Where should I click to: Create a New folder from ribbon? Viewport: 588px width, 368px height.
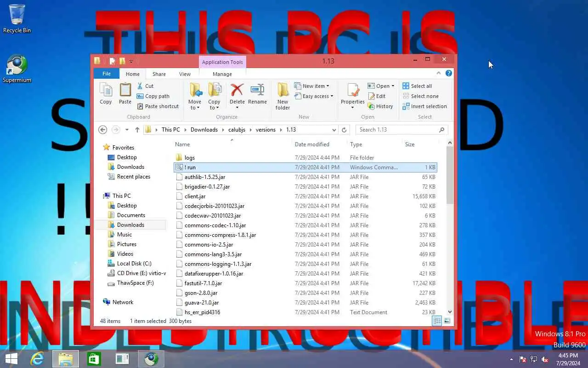click(283, 97)
